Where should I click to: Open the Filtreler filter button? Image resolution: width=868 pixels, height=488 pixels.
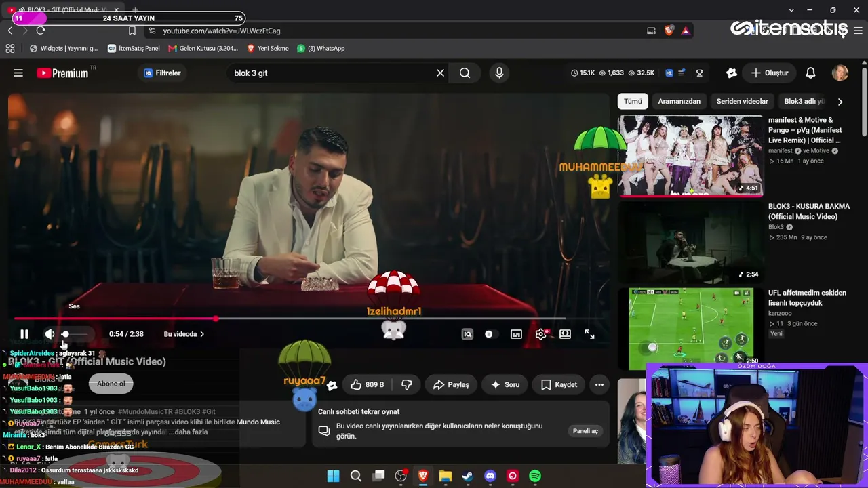(x=162, y=73)
